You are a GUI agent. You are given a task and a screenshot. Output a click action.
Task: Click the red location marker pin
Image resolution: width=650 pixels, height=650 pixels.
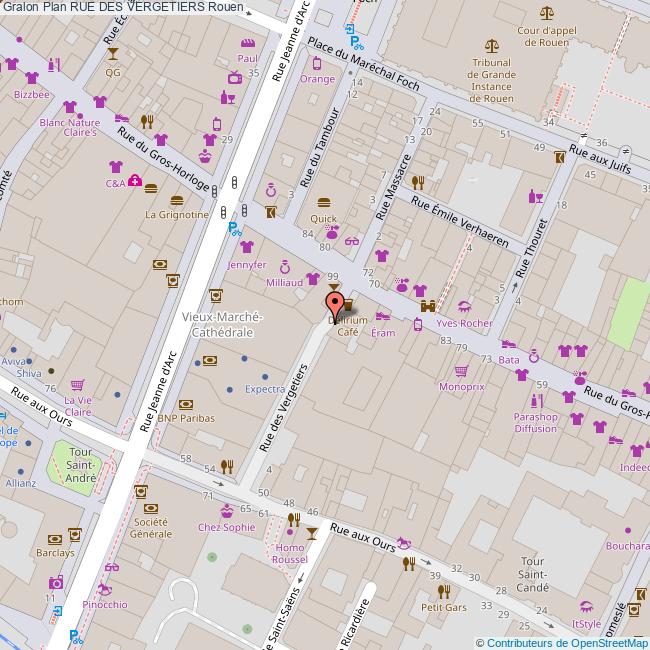pos(335,302)
